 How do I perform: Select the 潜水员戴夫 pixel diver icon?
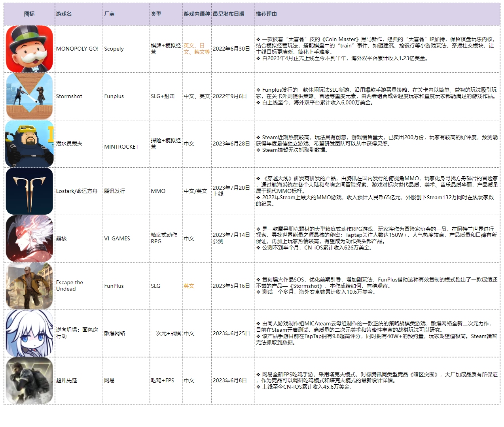coord(29,144)
